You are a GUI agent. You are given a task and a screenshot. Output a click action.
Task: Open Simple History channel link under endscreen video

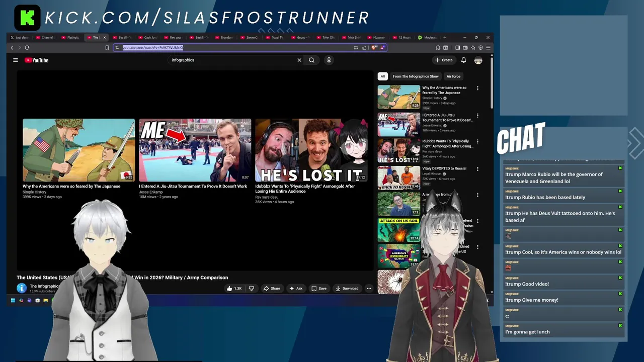tap(34, 192)
